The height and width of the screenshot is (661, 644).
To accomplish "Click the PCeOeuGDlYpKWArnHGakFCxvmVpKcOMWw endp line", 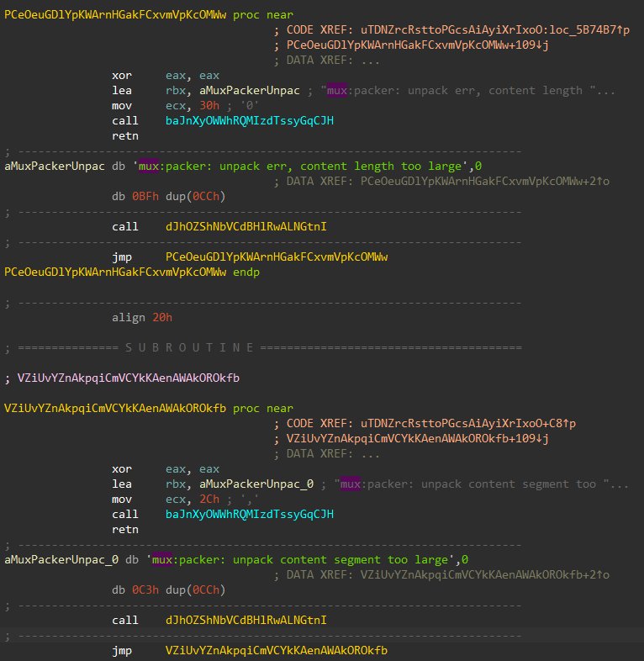I will [x=132, y=272].
